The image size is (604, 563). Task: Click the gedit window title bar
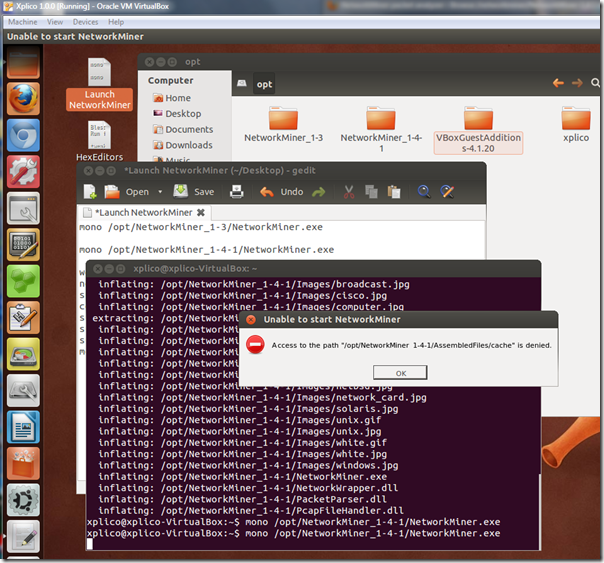tap(281, 170)
